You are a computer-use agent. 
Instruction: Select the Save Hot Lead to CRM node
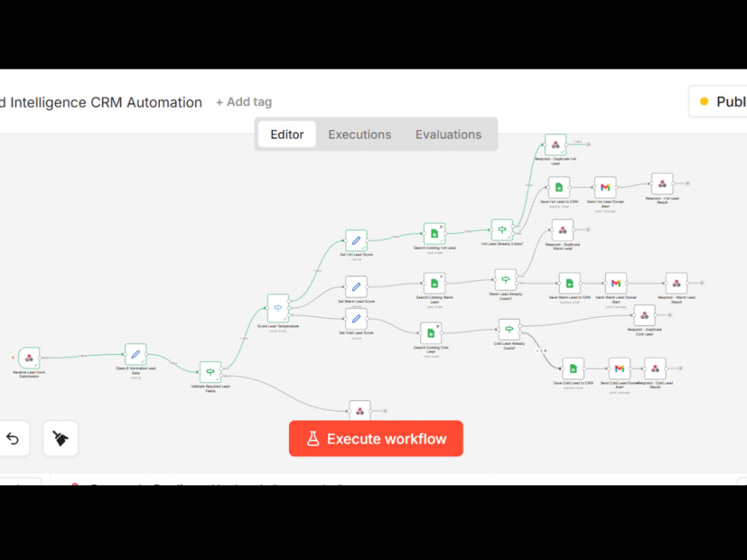point(559,187)
